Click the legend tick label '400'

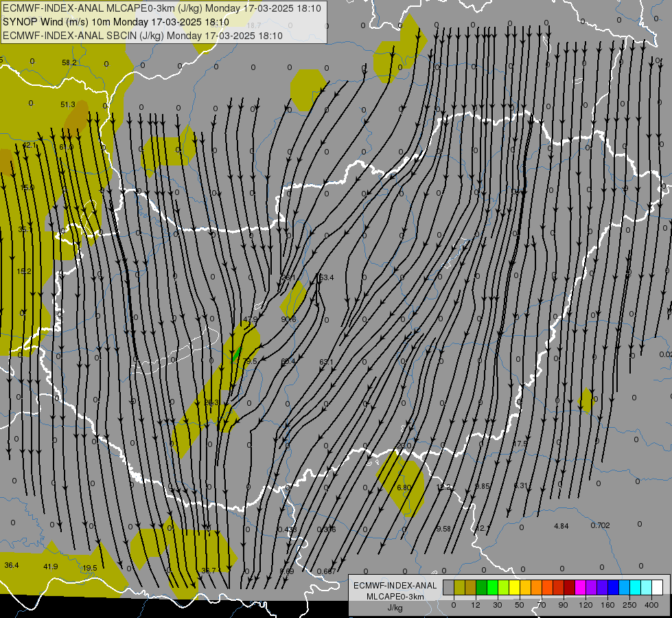(x=651, y=605)
